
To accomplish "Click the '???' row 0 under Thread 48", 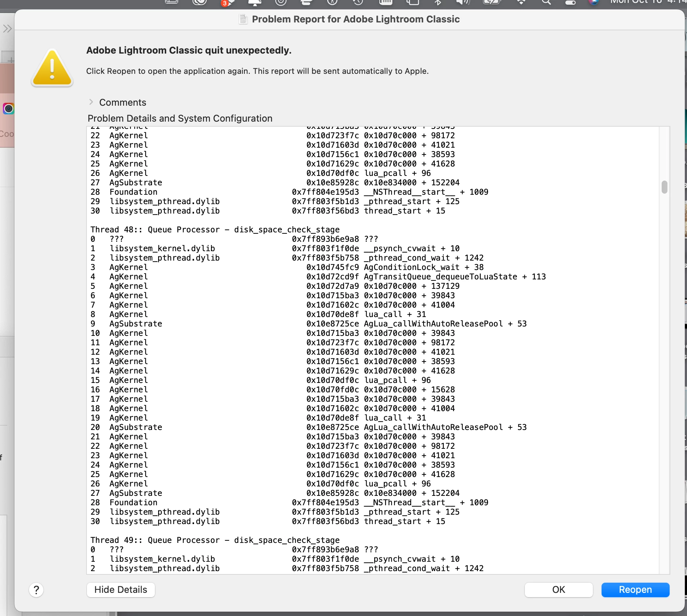I will click(x=234, y=239).
